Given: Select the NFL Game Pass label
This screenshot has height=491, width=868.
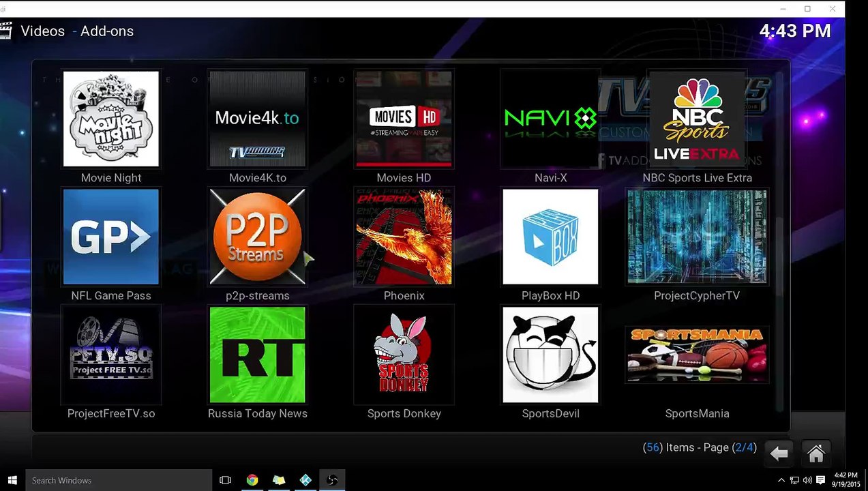Looking at the screenshot, I should pos(111,295).
